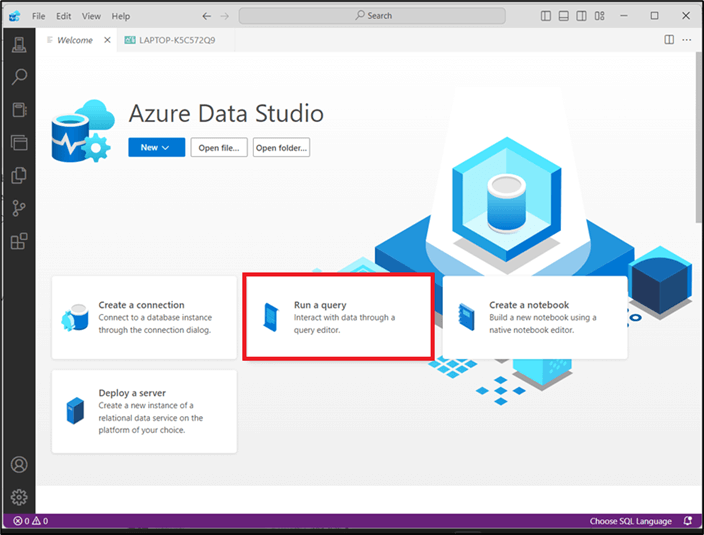Click the Create a notebook card
The width and height of the screenshot is (704, 535).
535,317
